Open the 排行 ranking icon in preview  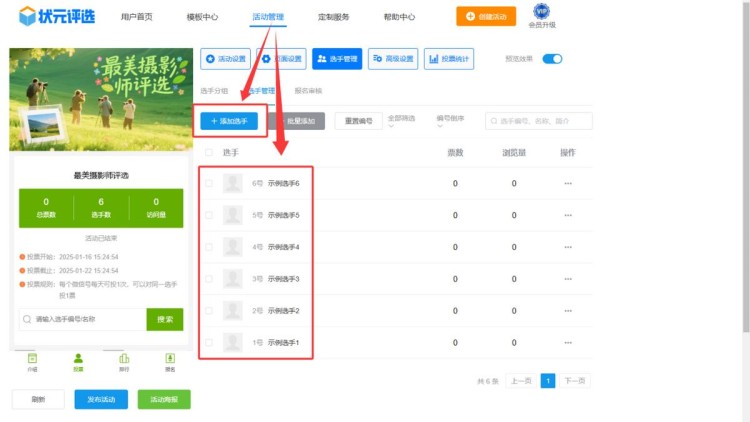click(124, 359)
